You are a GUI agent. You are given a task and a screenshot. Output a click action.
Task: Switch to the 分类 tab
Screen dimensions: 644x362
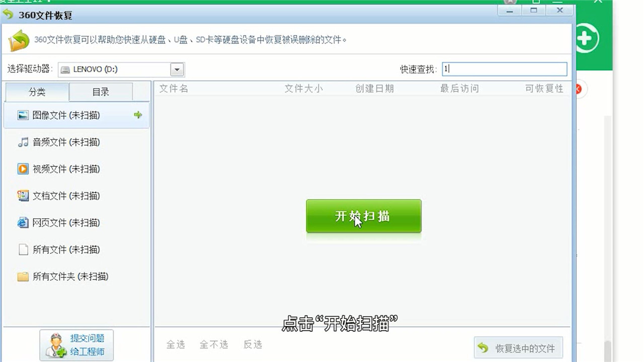coord(37,92)
